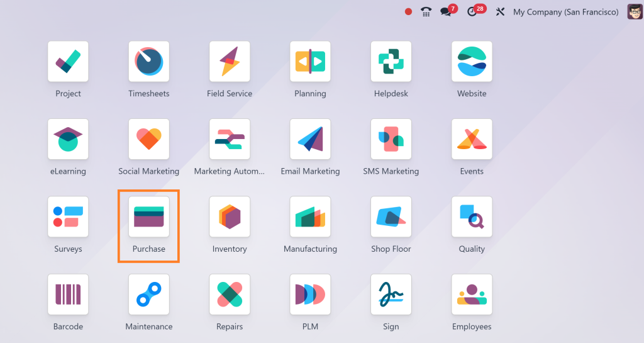Switch company via My Company (San Francisco)

coord(565,12)
